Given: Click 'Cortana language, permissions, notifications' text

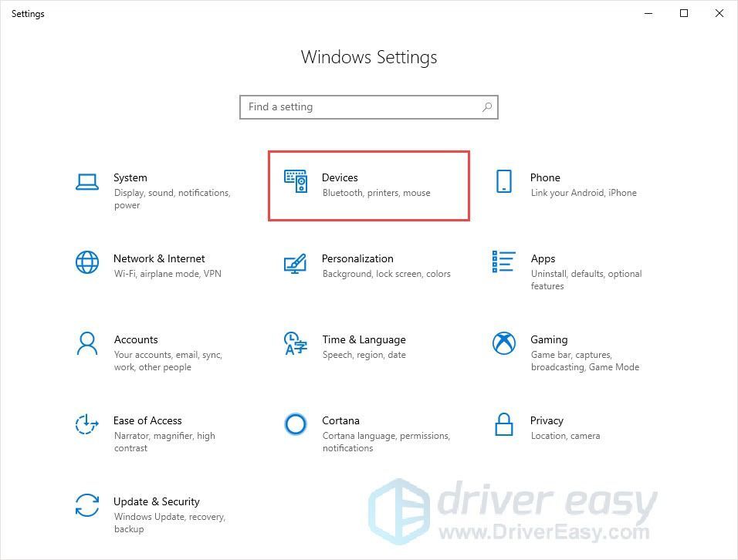Looking at the screenshot, I should pyautogui.click(x=387, y=442).
